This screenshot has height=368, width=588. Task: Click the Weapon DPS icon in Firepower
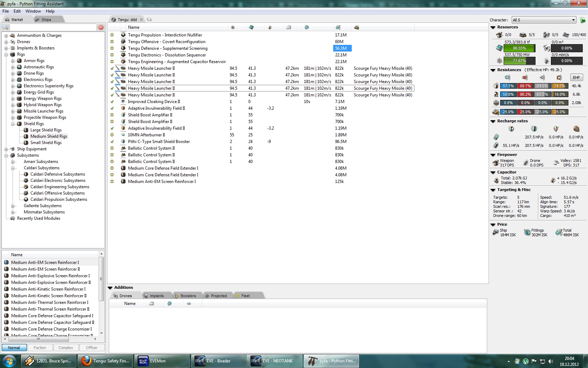(496, 163)
